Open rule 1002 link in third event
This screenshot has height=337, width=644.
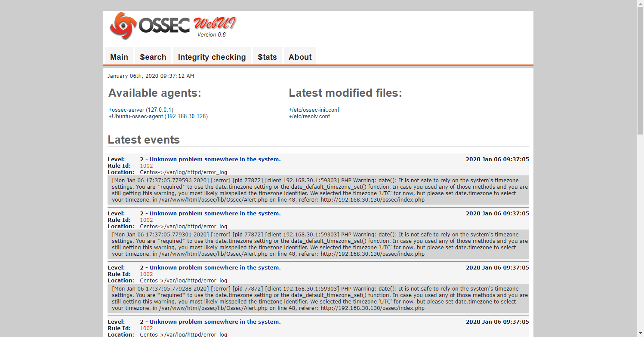point(146,274)
